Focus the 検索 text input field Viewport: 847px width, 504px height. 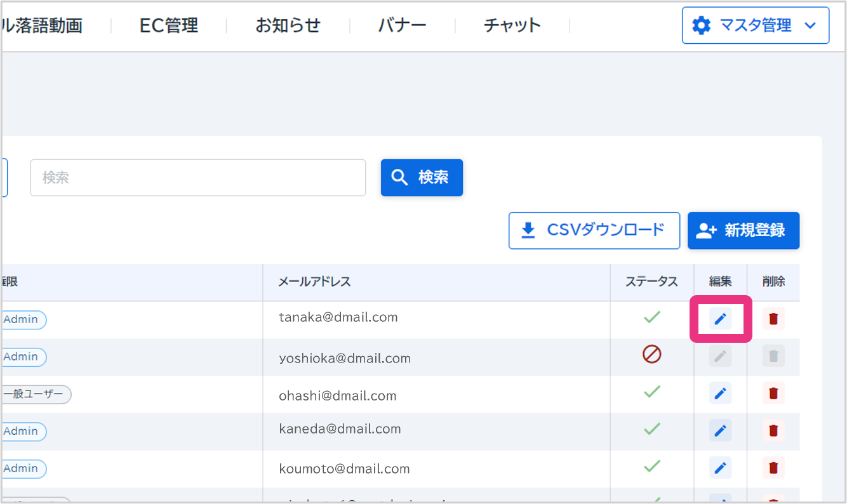[x=198, y=178]
